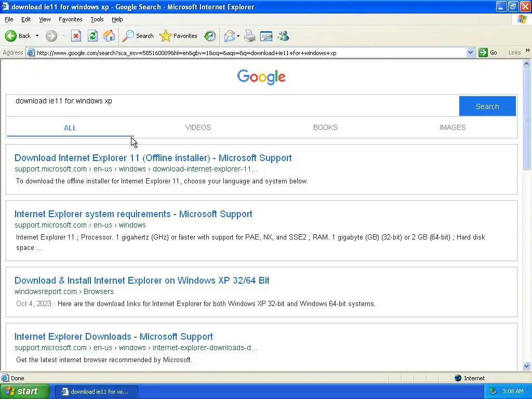
Task: Open Download Internet Explorer 11 Offline installer link
Action: (153, 158)
